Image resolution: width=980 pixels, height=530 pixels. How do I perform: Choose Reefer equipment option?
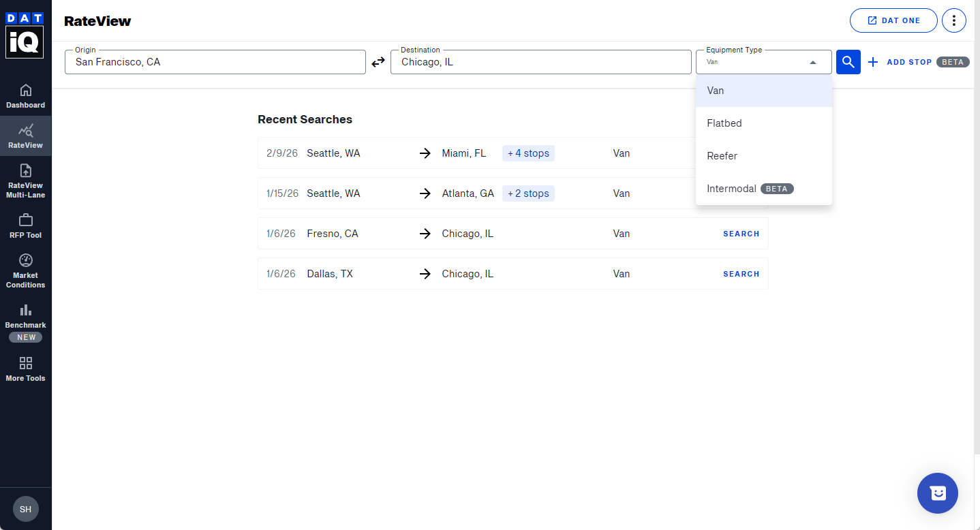722,156
